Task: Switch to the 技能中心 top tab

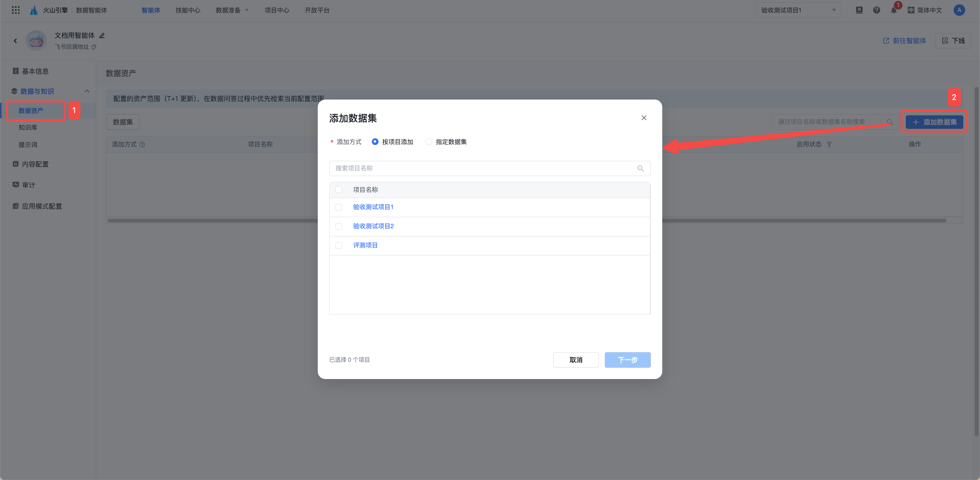Action: click(x=188, y=10)
